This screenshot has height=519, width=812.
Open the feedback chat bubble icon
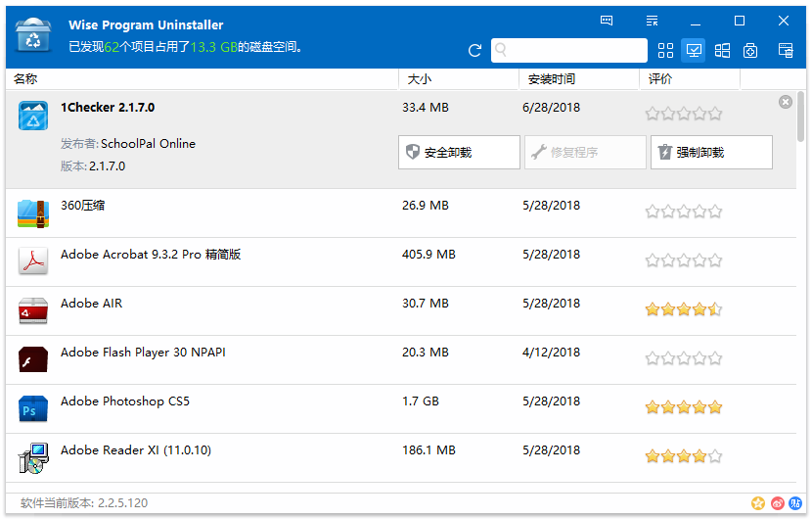pyautogui.click(x=607, y=21)
